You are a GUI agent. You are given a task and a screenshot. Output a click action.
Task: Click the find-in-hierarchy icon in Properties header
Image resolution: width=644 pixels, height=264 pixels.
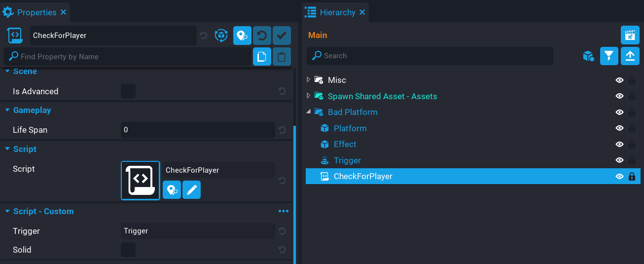coord(242,36)
